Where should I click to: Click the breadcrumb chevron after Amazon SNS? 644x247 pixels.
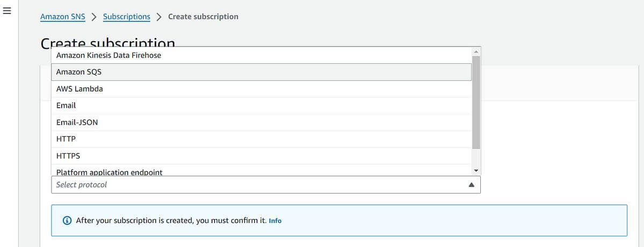click(x=94, y=17)
